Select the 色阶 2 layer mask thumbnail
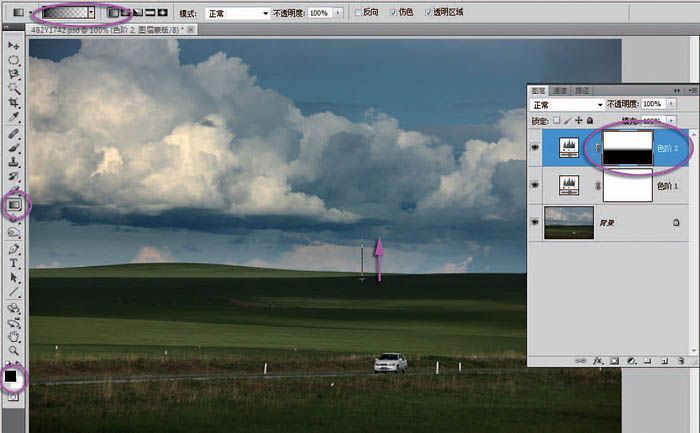700x433 pixels. pos(622,146)
